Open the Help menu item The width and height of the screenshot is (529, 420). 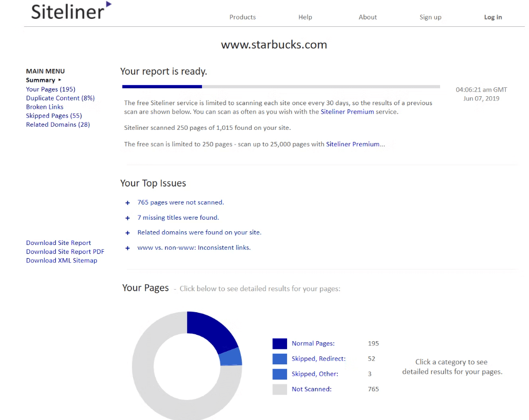(x=306, y=17)
